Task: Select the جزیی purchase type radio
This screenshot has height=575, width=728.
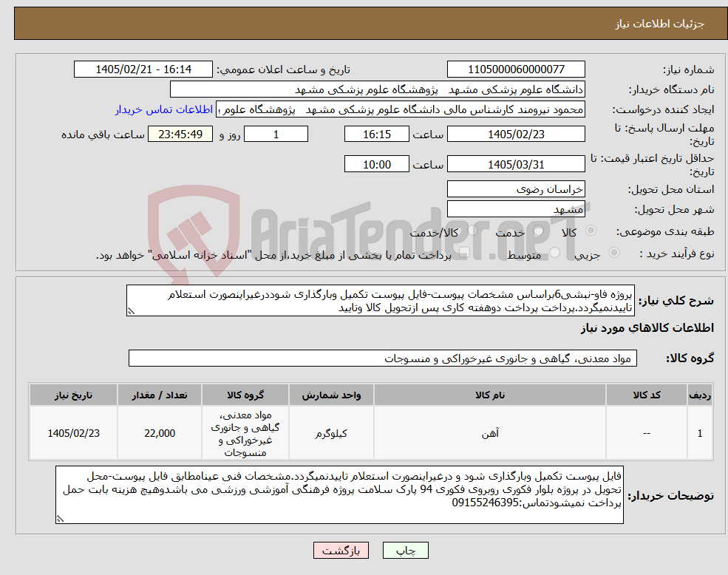Action: [x=614, y=253]
